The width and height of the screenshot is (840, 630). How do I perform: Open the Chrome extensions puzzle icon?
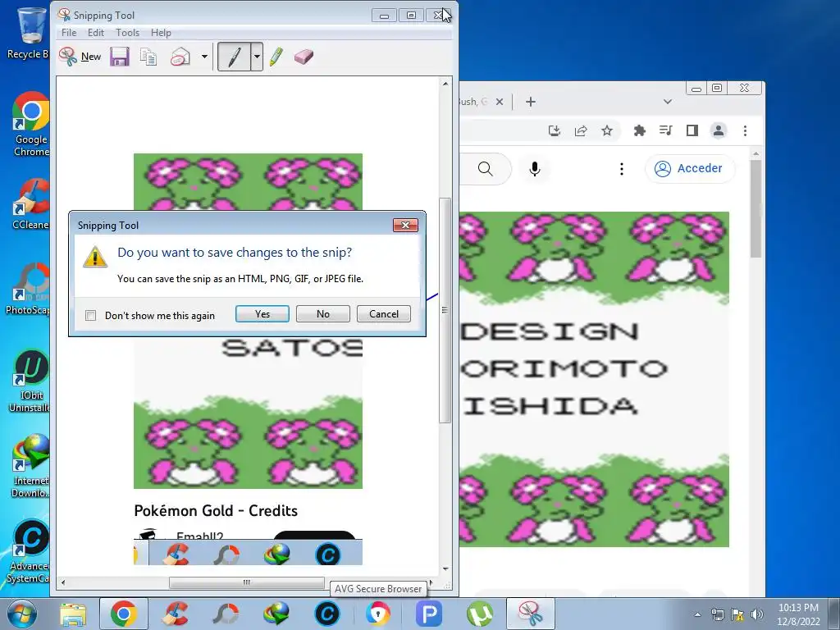pyautogui.click(x=639, y=130)
